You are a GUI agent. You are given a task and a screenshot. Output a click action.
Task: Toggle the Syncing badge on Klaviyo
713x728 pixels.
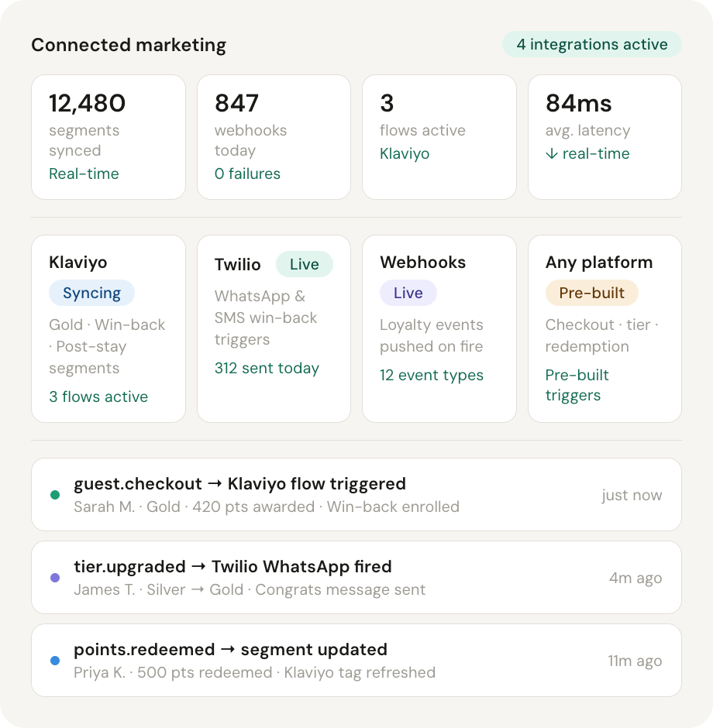(x=91, y=293)
